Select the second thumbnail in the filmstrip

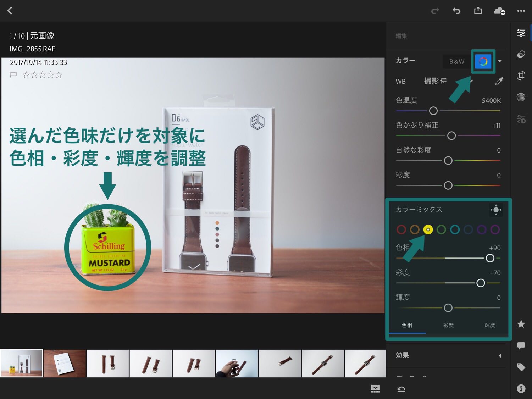coord(65,363)
